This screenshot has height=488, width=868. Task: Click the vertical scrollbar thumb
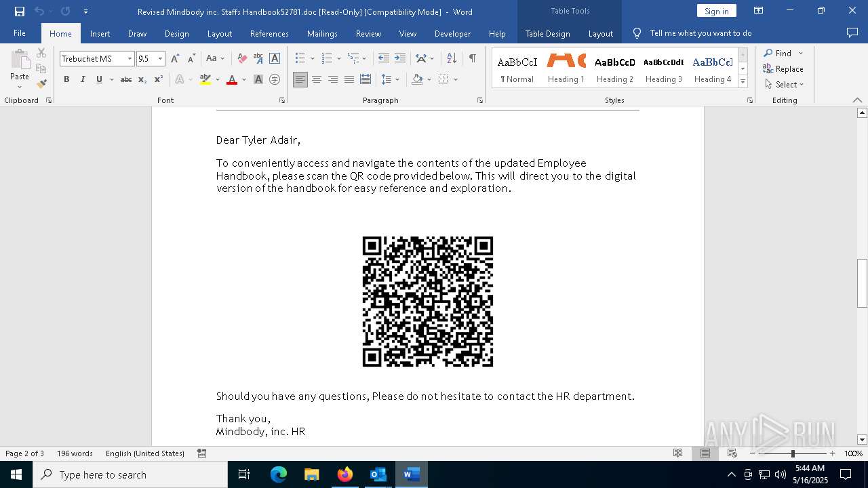[862, 283]
